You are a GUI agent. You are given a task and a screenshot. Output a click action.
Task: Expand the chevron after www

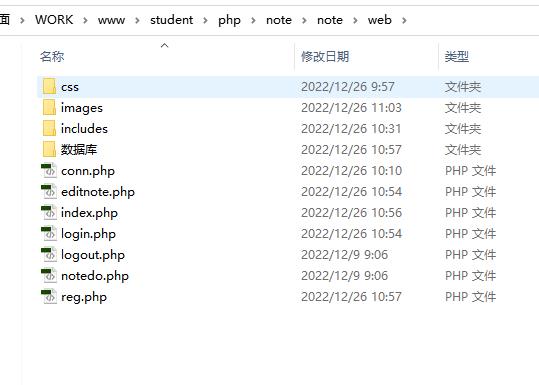137,21
